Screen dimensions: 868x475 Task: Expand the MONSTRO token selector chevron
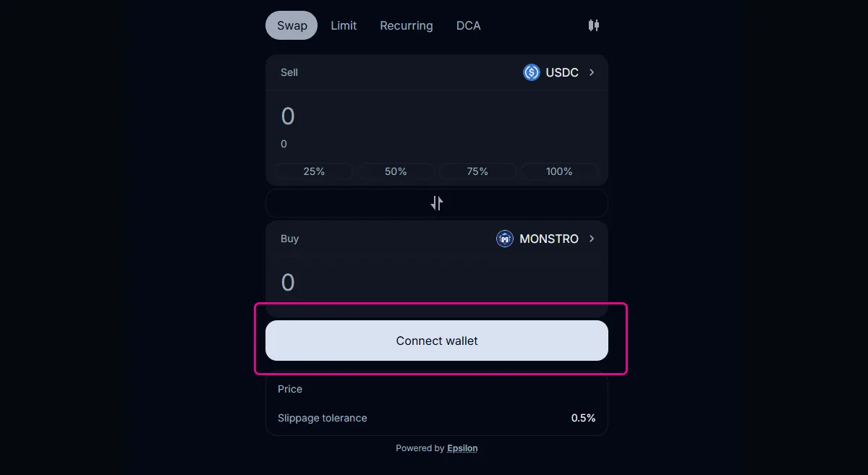click(592, 239)
